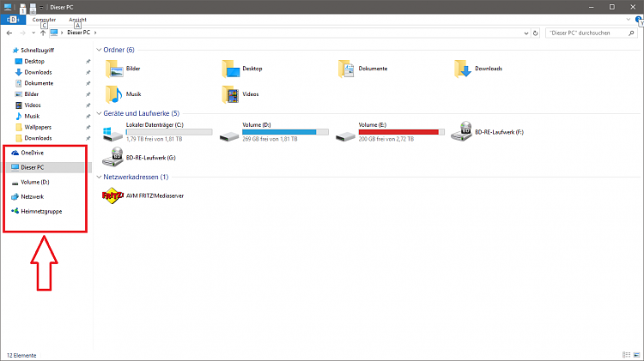Click the help icon at top right

coord(639,19)
